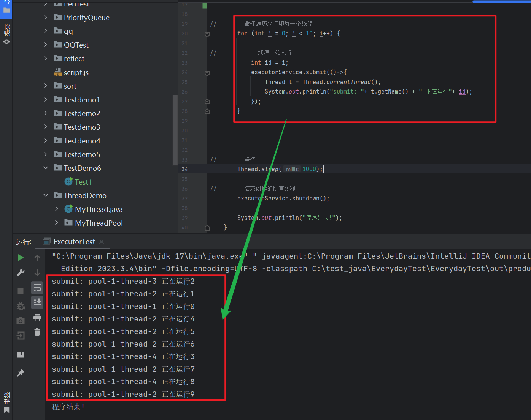Screen dimensions: 531x420
Task: Rerun ExecutorTest with the green play icon
Action: [x=21, y=258]
